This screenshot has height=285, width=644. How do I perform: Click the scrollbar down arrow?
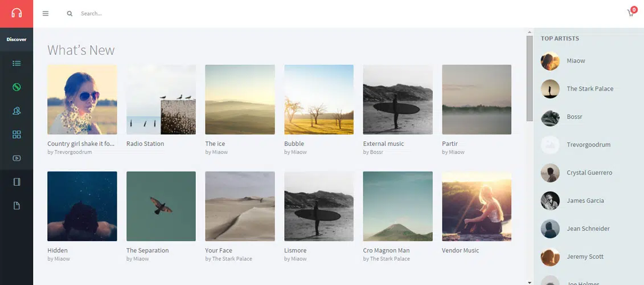pos(530,282)
